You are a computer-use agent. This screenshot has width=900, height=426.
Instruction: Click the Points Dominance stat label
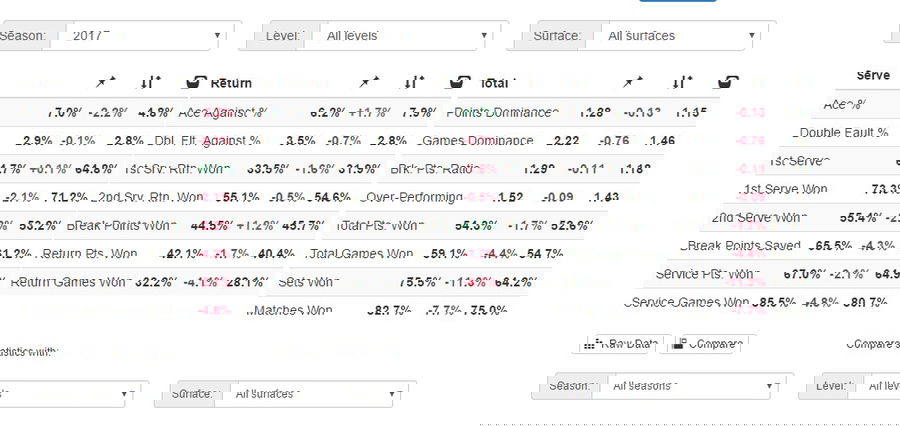point(501,113)
